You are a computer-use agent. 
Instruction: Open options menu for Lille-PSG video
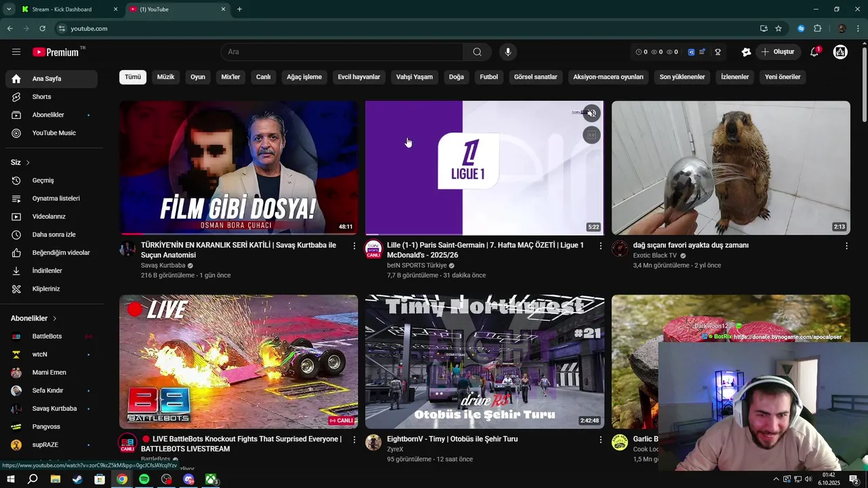600,245
